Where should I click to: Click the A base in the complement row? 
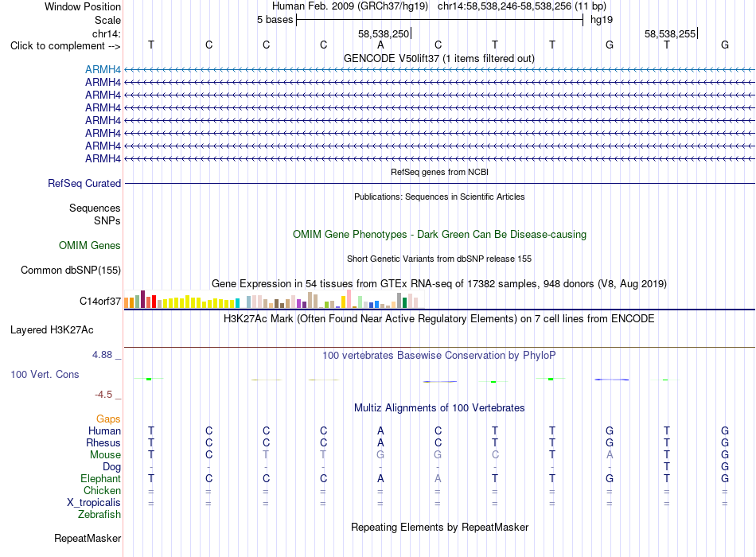[380, 45]
